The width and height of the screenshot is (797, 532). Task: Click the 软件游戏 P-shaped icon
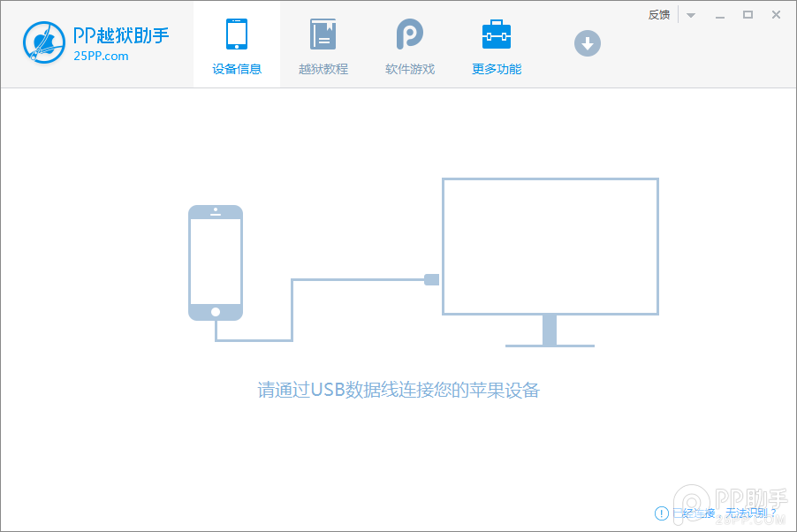(409, 34)
